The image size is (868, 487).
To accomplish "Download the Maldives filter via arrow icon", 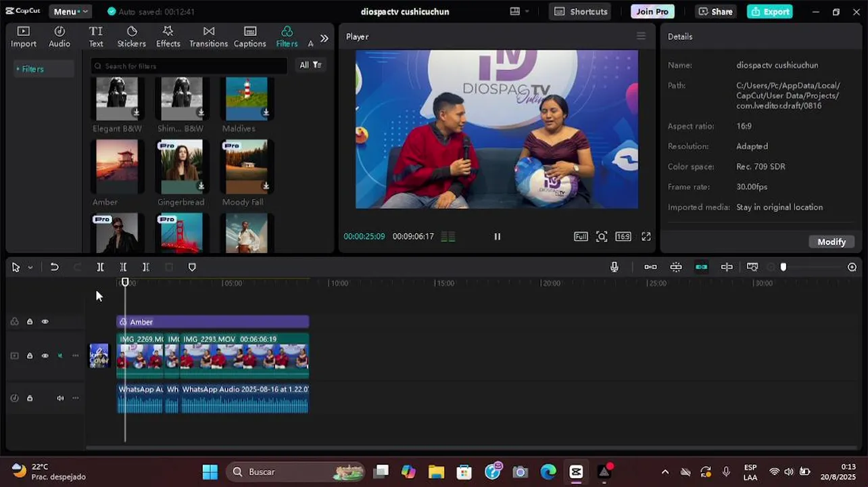I will point(266,112).
